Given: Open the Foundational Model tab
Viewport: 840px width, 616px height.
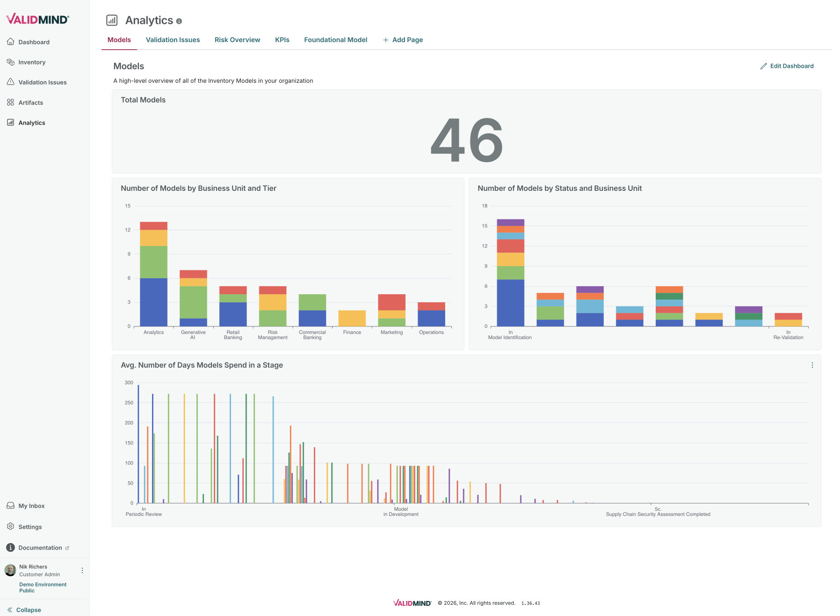Looking at the screenshot, I should [335, 40].
